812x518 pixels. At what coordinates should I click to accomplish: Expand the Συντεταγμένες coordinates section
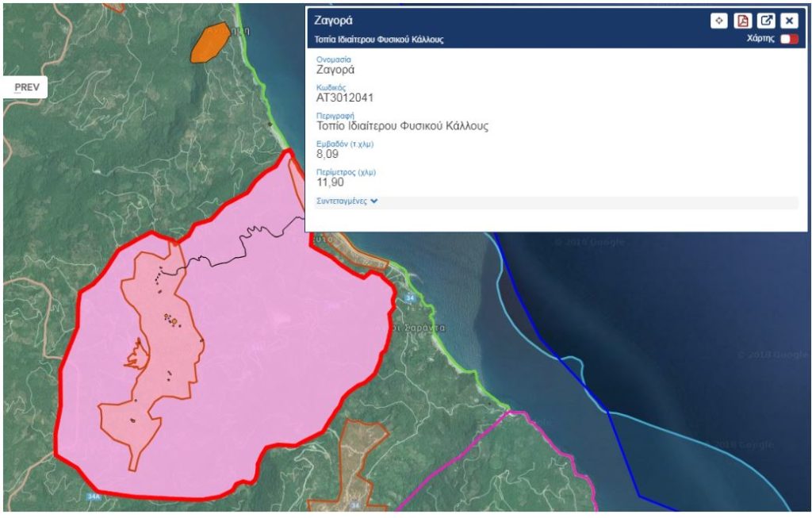tap(347, 201)
